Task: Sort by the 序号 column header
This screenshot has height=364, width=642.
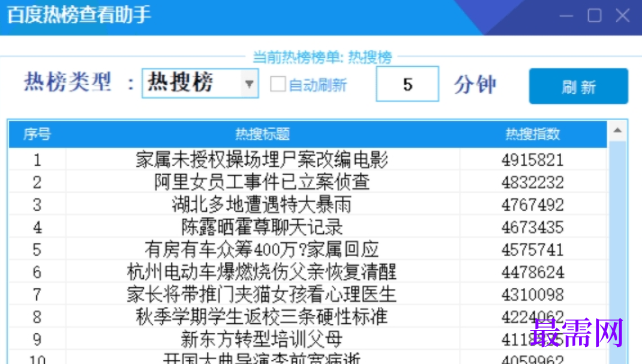Action: pos(37,134)
